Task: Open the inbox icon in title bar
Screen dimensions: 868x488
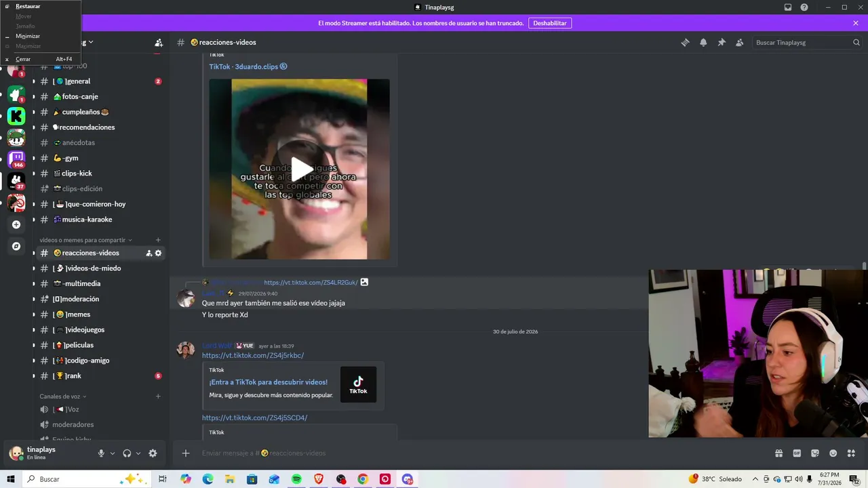Action: pos(788,7)
